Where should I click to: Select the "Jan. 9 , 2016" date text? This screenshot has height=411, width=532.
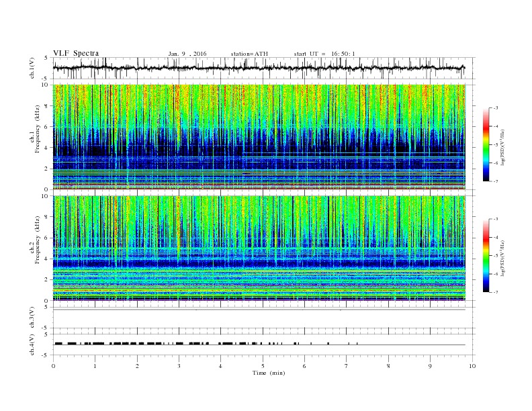pyautogui.click(x=187, y=54)
